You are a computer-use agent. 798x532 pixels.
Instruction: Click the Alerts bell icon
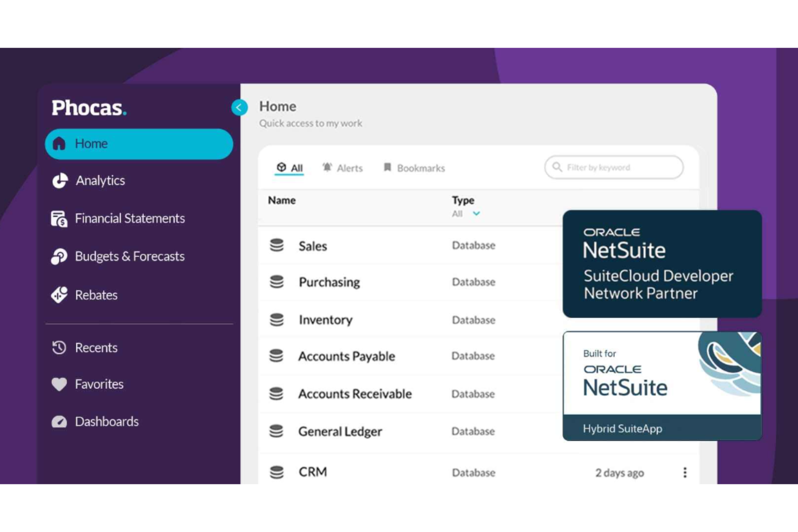pyautogui.click(x=327, y=168)
